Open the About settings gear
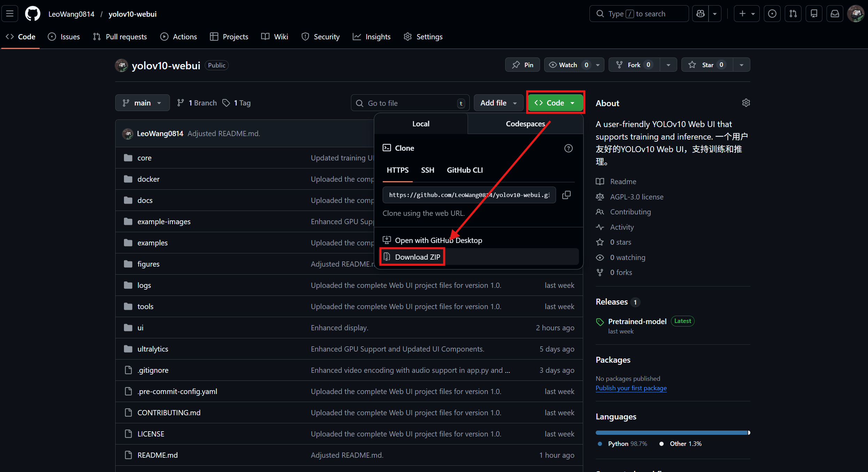The height and width of the screenshot is (472, 868). click(746, 103)
